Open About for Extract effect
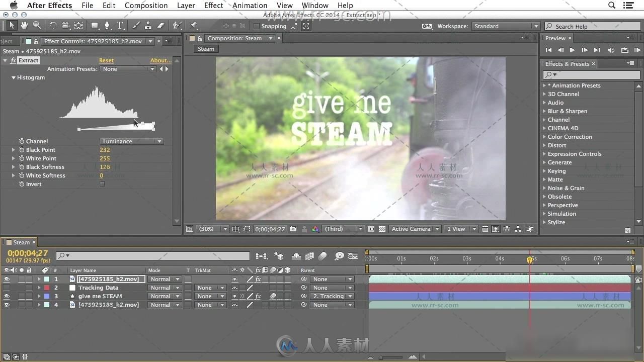Viewport: 644px width, 362px height. coord(161,60)
